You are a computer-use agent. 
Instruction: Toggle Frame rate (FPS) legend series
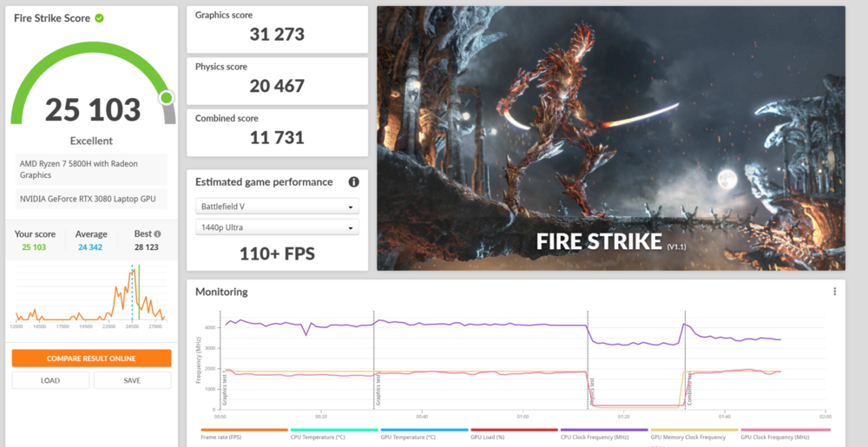(244, 437)
